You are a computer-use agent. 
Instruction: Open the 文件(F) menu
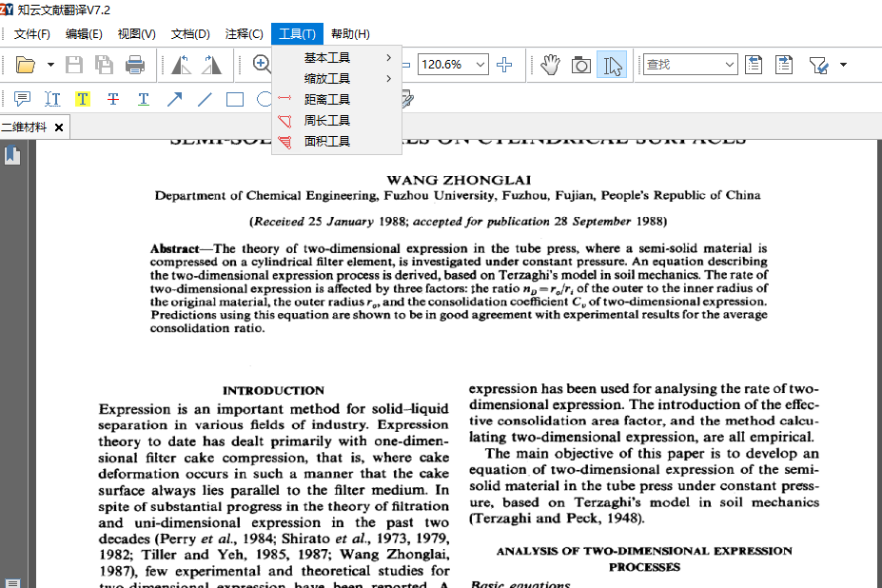pyautogui.click(x=32, y=34)
